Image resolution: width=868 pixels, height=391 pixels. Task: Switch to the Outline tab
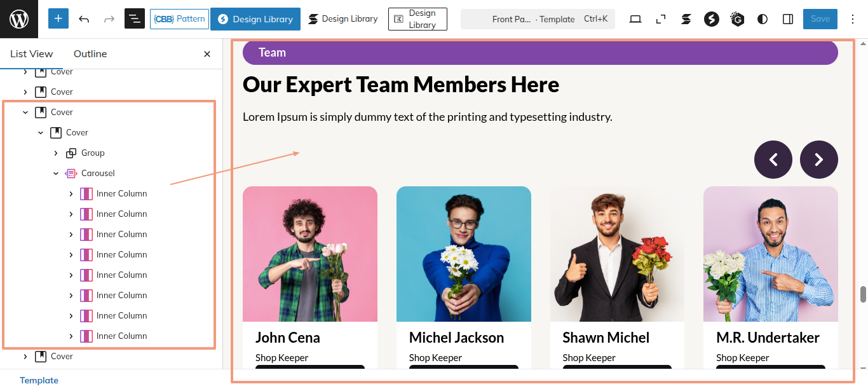coord(90,54)
